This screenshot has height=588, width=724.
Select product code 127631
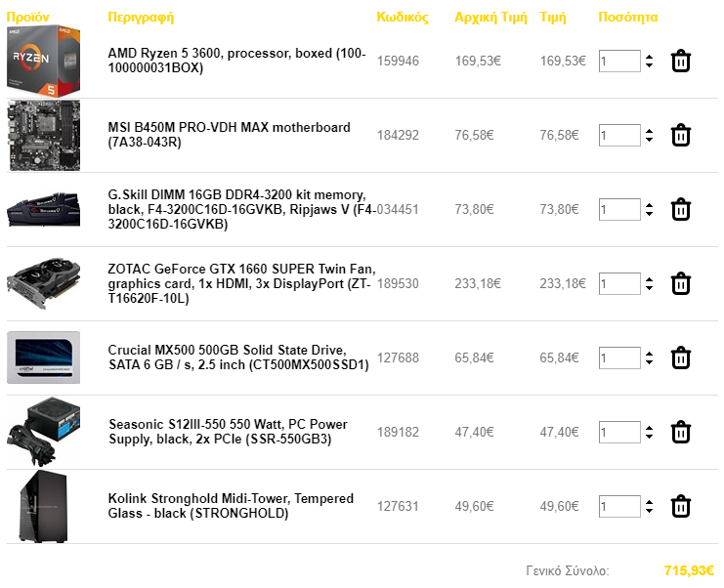click(x=398, y=507)
